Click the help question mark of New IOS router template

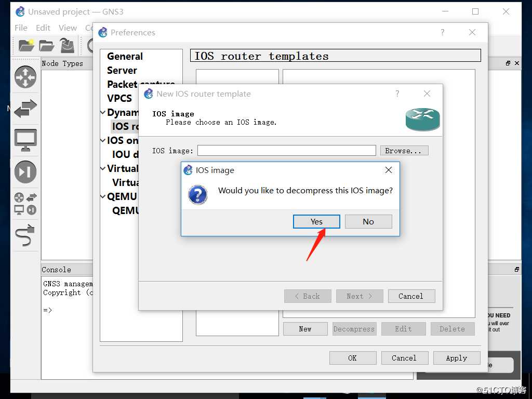pos(397,94)
